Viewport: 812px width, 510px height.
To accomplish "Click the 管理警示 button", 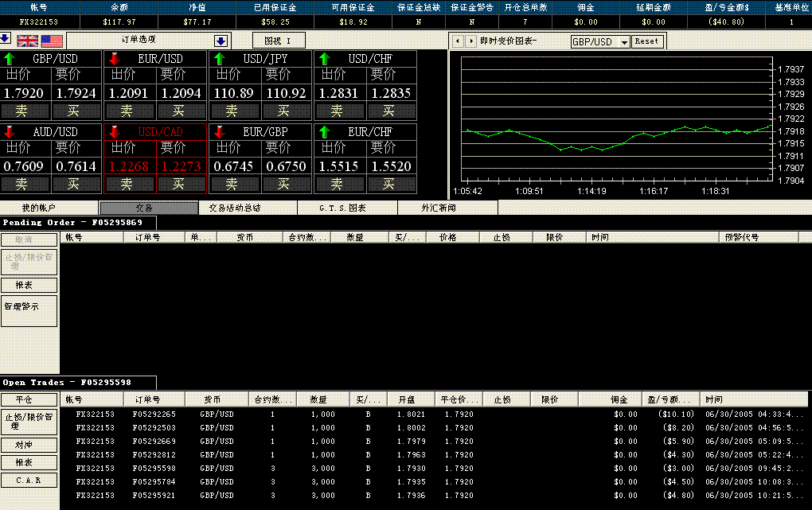I will (x=29, y=310).
